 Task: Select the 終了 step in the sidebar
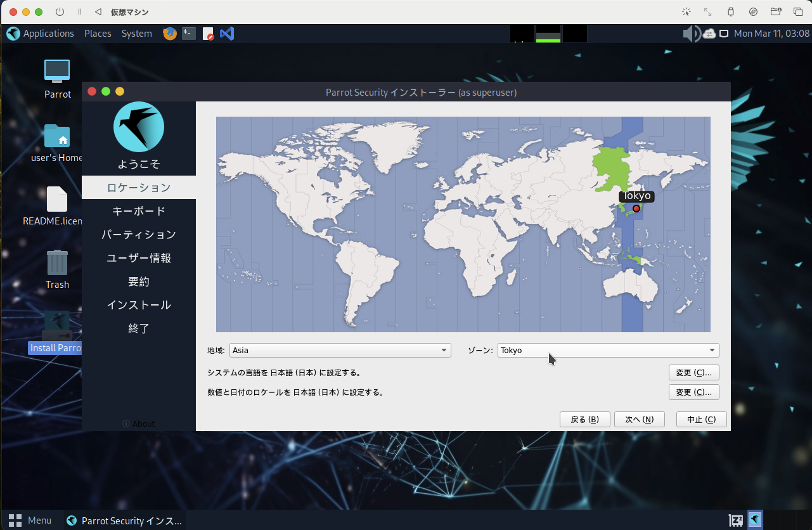pos(139,328)
